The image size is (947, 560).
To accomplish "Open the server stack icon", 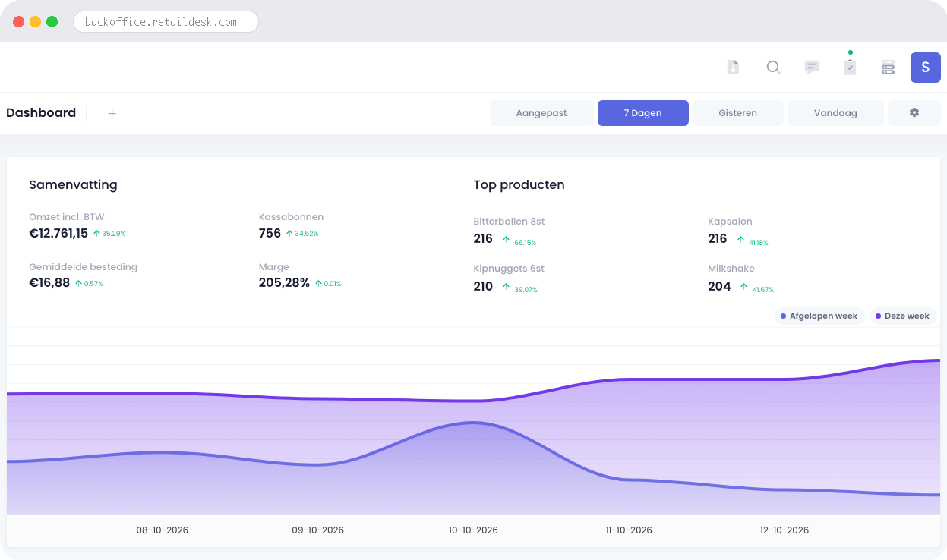I will (888, 68).
